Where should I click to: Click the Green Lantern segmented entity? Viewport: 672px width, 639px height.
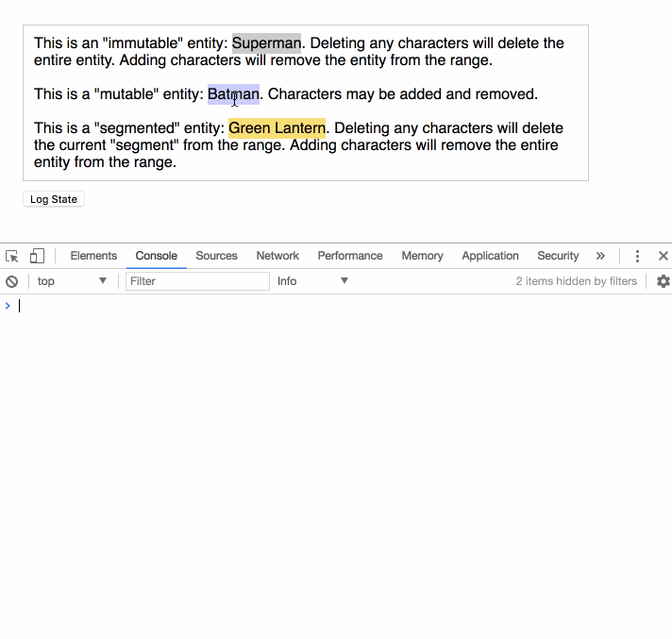[277, 127]
